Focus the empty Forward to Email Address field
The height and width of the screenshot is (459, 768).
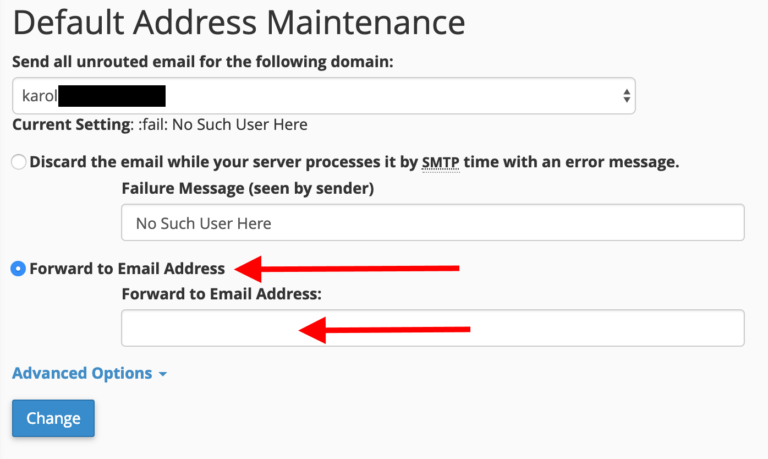(x=432, y=328)
